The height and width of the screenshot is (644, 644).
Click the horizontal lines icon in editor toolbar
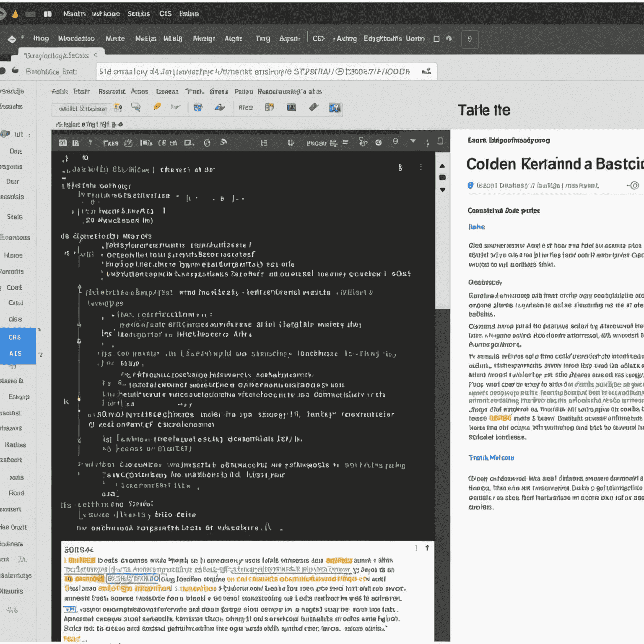345,143
